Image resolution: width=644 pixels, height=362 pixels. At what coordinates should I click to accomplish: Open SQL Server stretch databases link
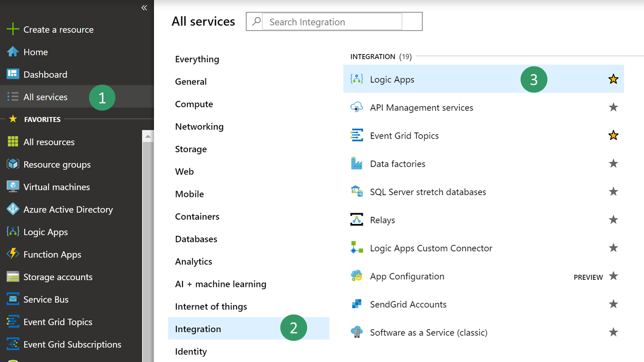tap(428, 192)
